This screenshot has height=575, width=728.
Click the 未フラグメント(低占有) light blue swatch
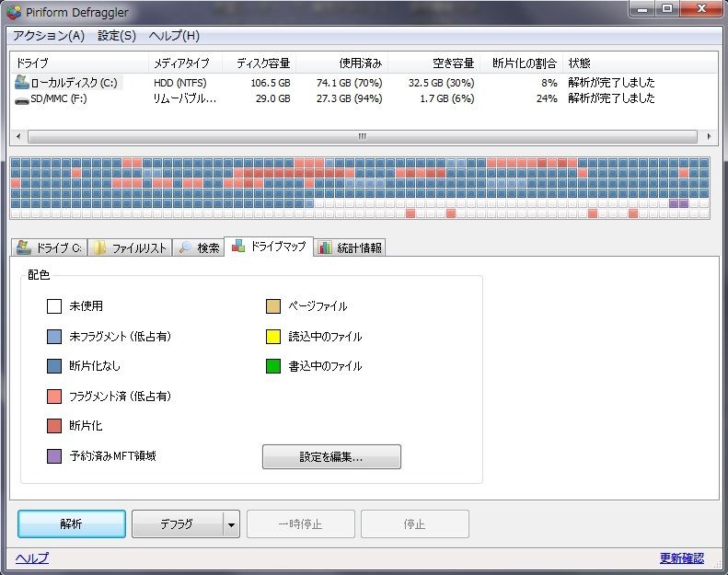pos(54,337)
